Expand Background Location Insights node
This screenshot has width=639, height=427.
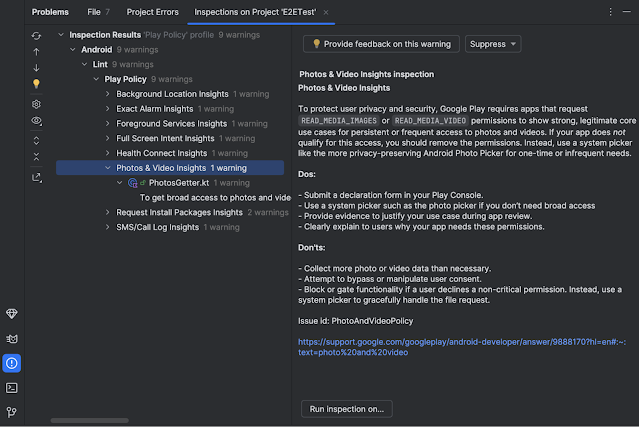pyautogui.click(x=107, y=94)
